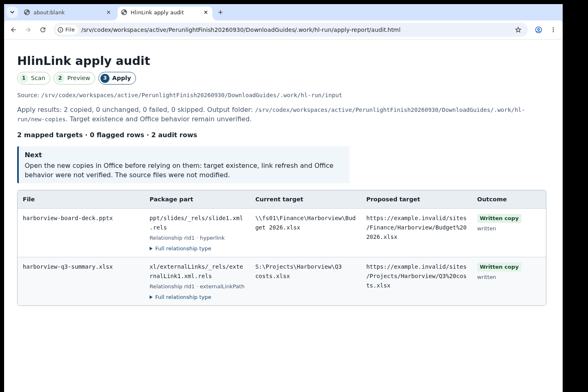The width and height of the screenshot is (588, 392).
Task: Expand Full relationship type for slide1.xml.rels
Action: point(180,248)
